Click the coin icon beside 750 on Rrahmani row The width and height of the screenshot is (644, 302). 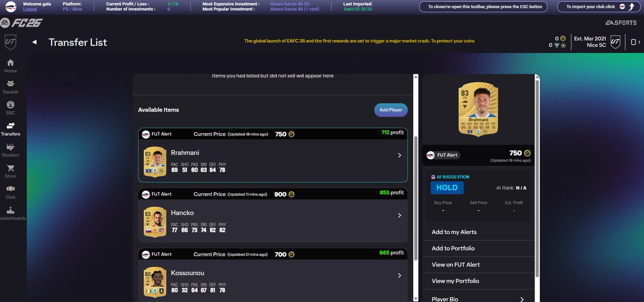[x=291, y=134]
